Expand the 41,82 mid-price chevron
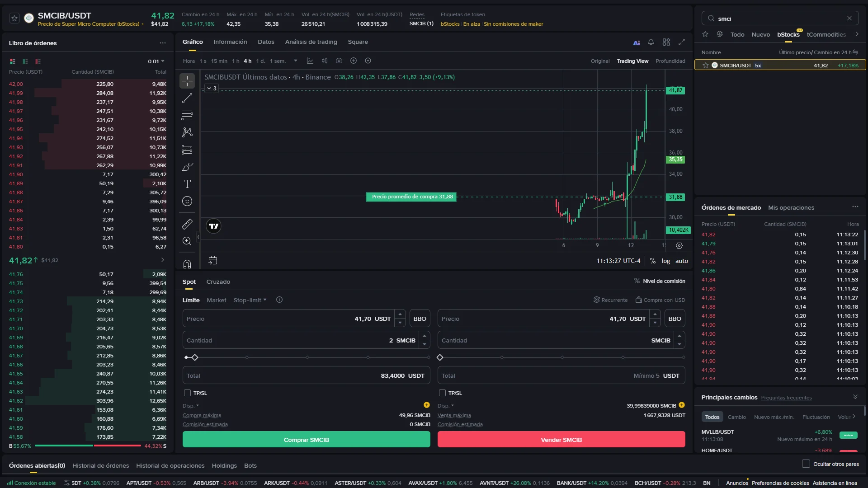The width and height of the screenshot is (868, 488). 163,260
